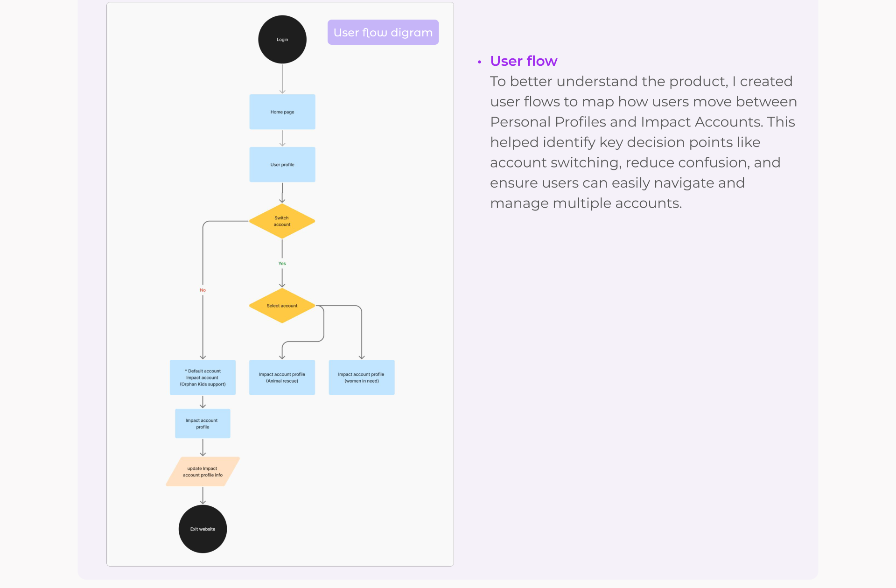
Task: Select the User profile flowchart box
Action: 282,165
